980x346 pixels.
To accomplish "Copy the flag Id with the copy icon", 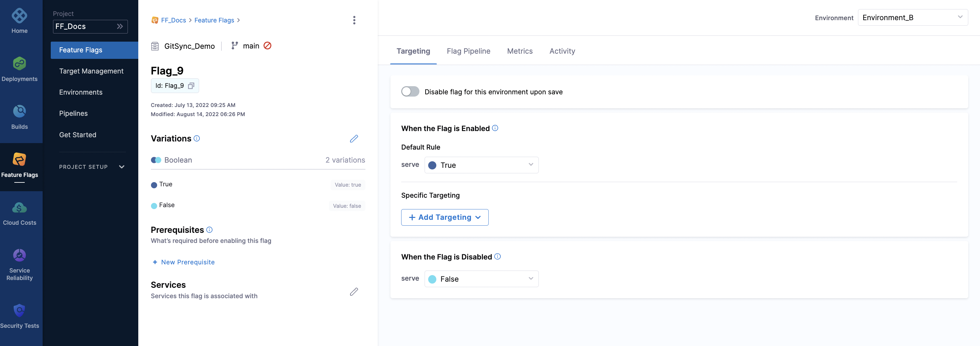I will click(191, 86).
